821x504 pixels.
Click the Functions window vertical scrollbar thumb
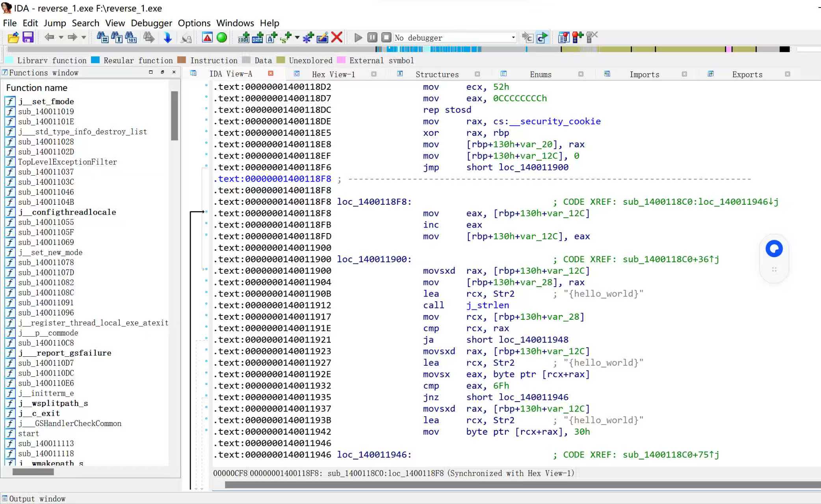click(175, 115)
